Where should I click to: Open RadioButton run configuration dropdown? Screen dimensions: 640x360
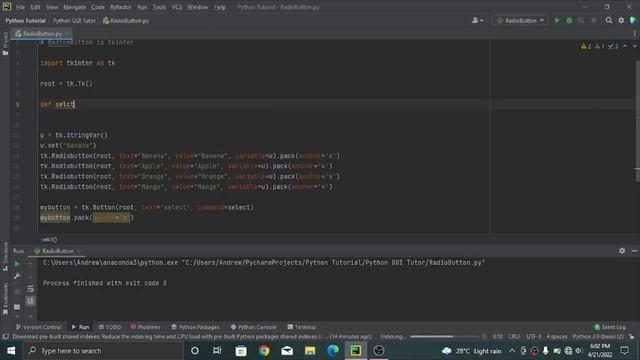coord(520,20)
